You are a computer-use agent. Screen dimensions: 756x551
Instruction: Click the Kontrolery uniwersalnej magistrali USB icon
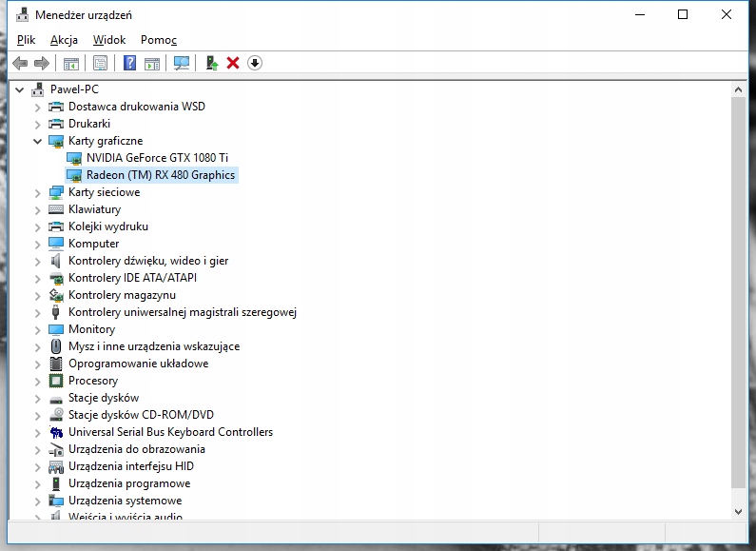[55, 312]
